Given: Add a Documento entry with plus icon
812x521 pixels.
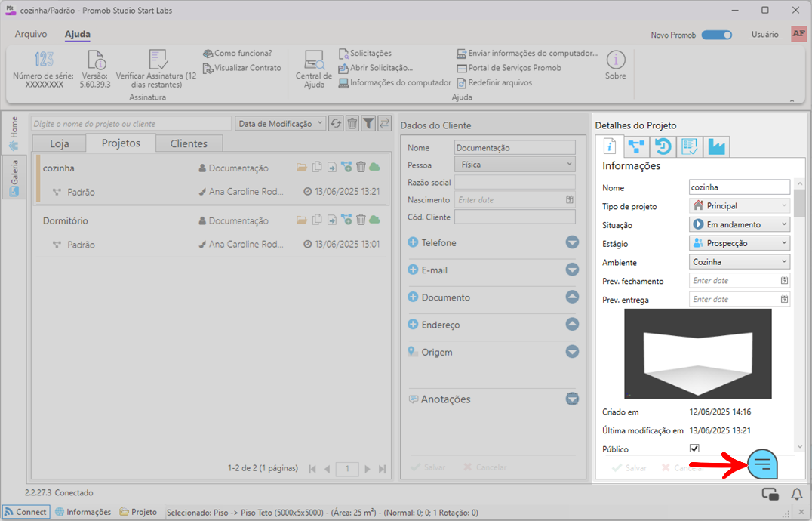Looking at the screenshot, I should (413, 297).
